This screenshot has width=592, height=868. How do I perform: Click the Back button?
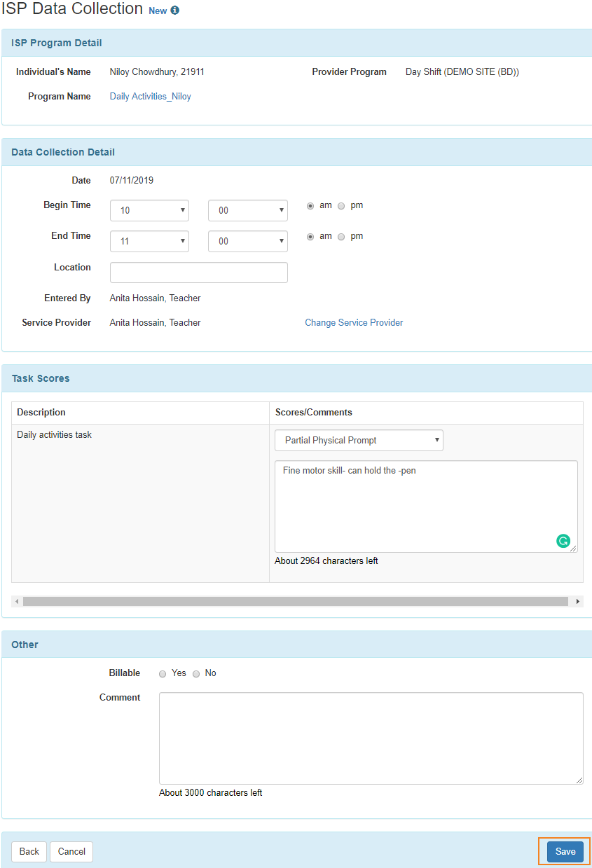point(29,852)
